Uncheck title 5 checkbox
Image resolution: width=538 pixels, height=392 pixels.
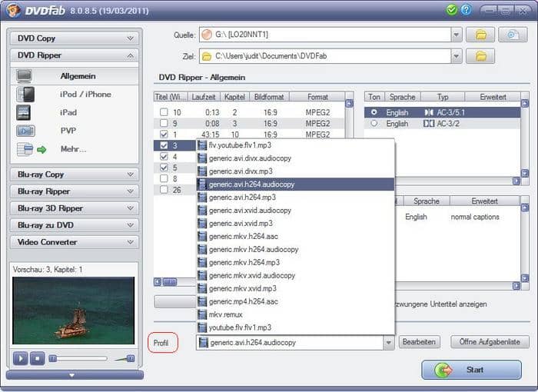pos(164,168)
